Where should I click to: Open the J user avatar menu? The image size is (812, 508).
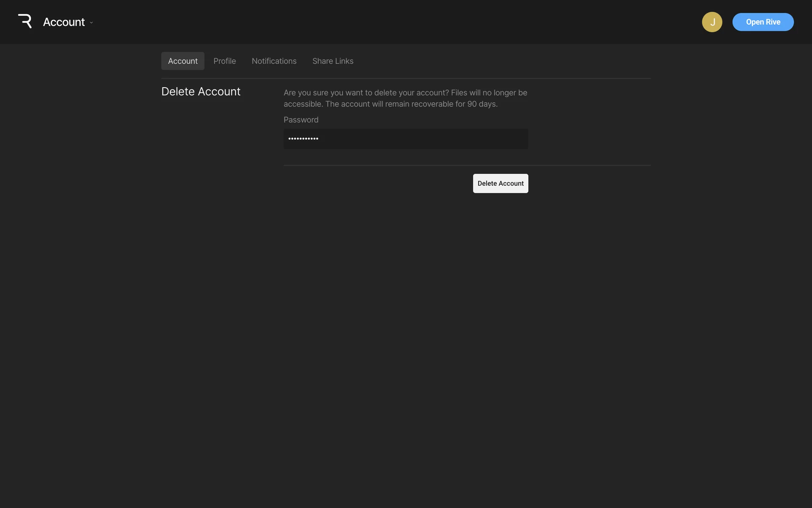[x=712, y=22]
